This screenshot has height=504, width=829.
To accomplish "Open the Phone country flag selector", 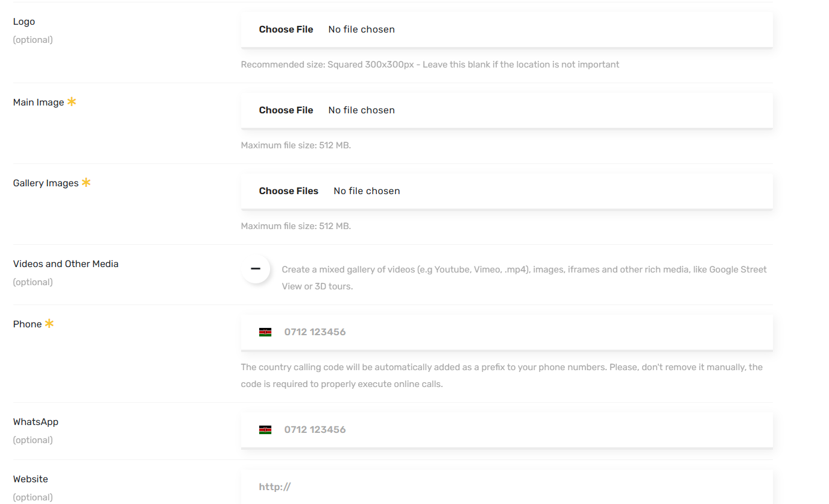I will pyautogui.click(x=265, y=332).
